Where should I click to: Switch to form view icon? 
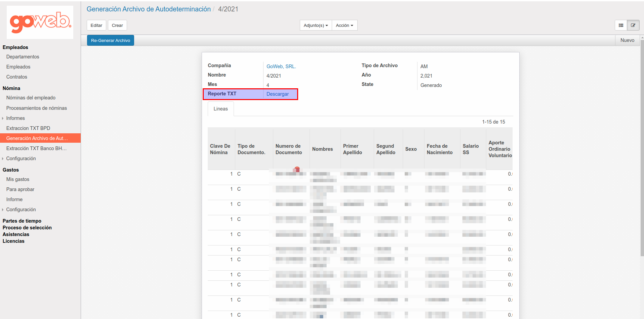pos(633,25)
